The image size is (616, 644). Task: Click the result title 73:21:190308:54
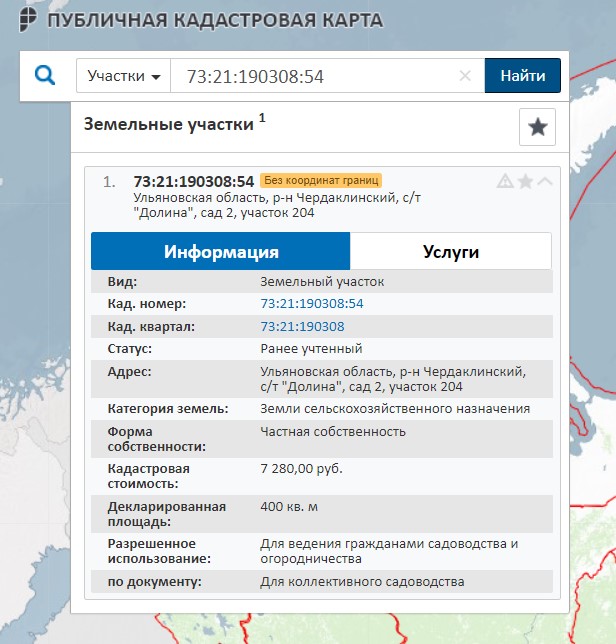point(193,181)
